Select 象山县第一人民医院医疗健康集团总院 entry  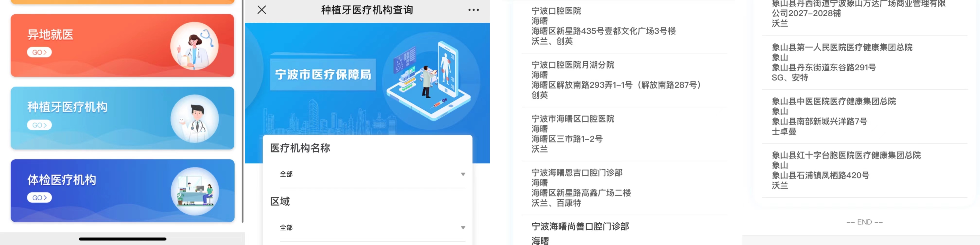pyautogui.click(x=864, y=63)
